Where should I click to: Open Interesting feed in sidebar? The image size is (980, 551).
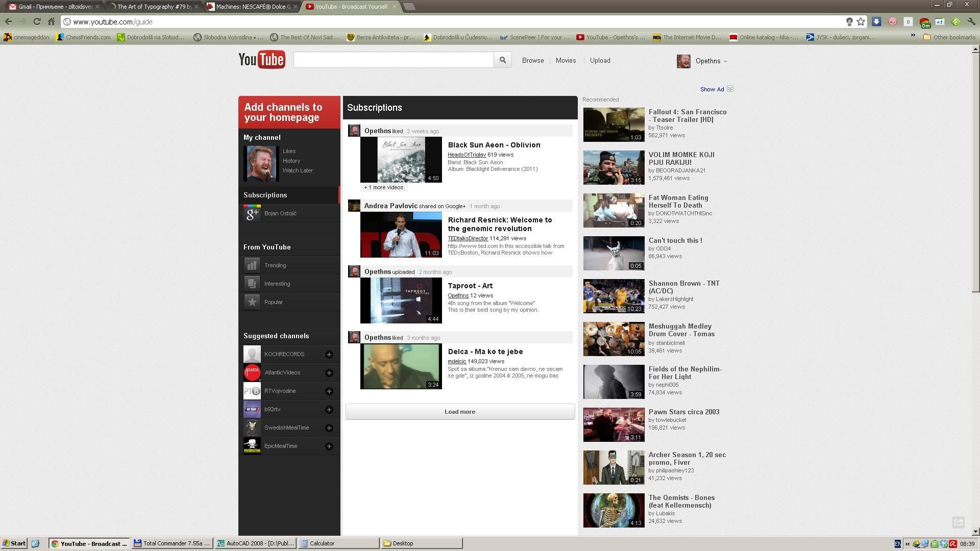point(277,284)
